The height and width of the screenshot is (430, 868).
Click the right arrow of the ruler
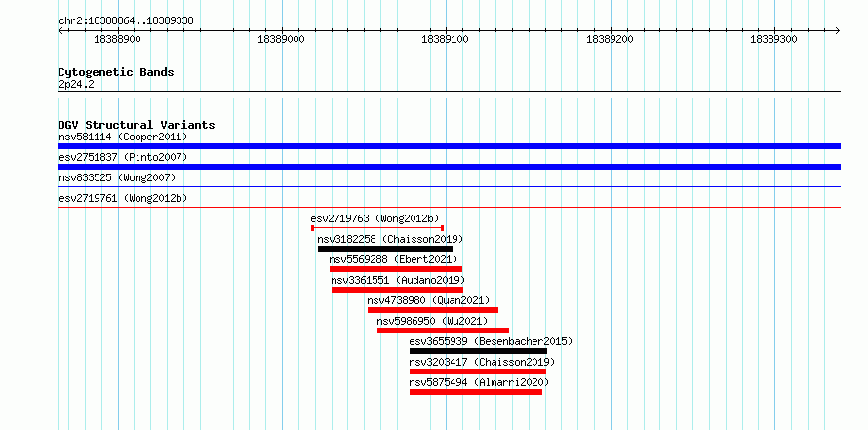(x=837, y=30)
